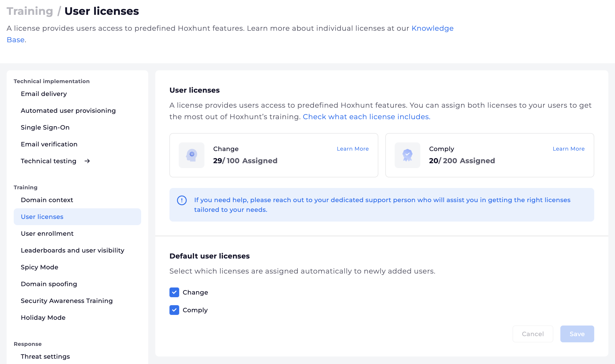The height and width of the screenshot is (364, 615).
Task: Select Email verification in sidebar
Action: [x=77, y=144]
